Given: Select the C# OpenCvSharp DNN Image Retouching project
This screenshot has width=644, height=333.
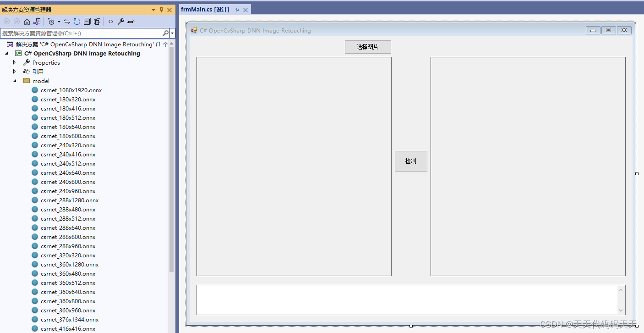Looking at the screenshot, I should pyautogui.click(x=82, y=54).
